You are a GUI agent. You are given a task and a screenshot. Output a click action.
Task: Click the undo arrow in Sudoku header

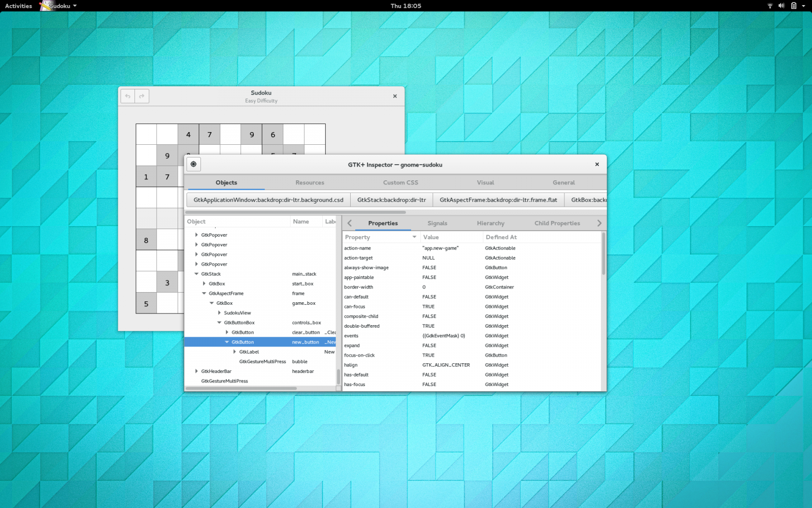tap(127, 96)
